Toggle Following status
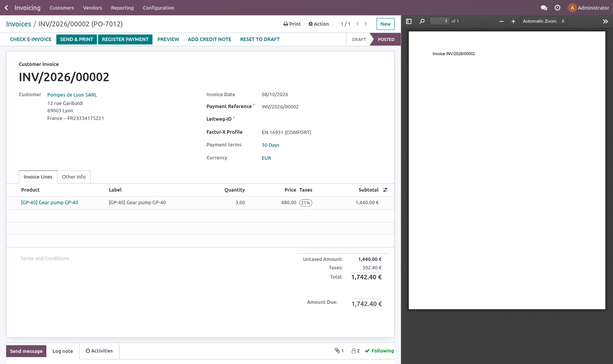 pos(379,351)
